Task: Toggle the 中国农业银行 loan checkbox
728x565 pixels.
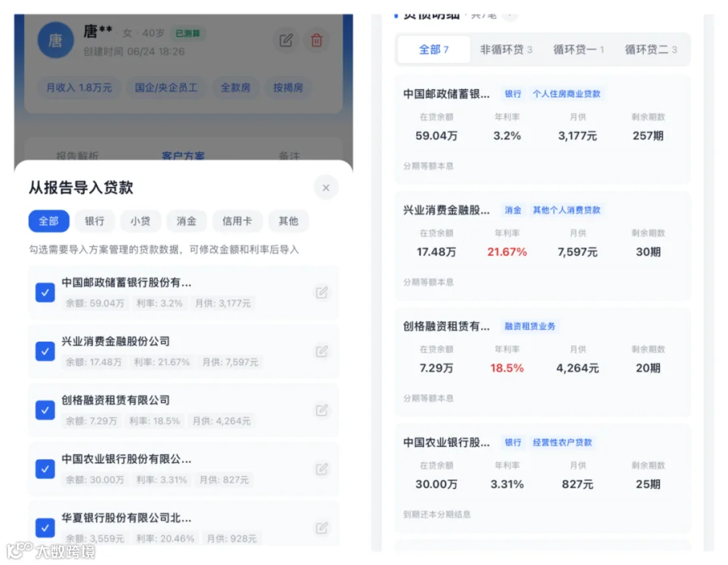Action: (45, 469)
